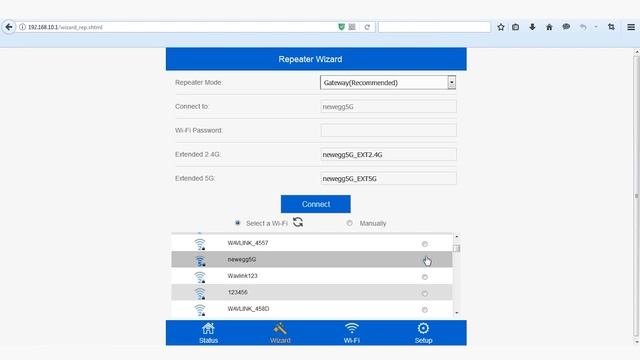
Task: Click the WAVLINK_458D network name
Action: [x=248, y=309]
